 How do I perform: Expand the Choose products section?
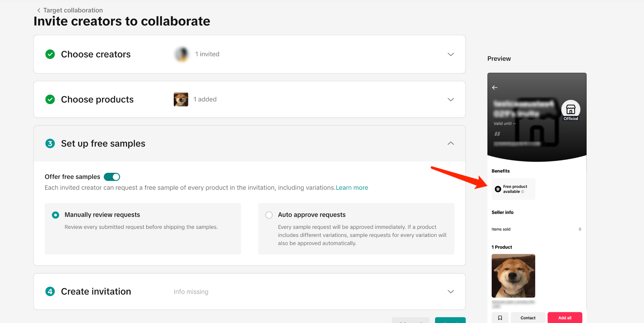tap(450, 100)
